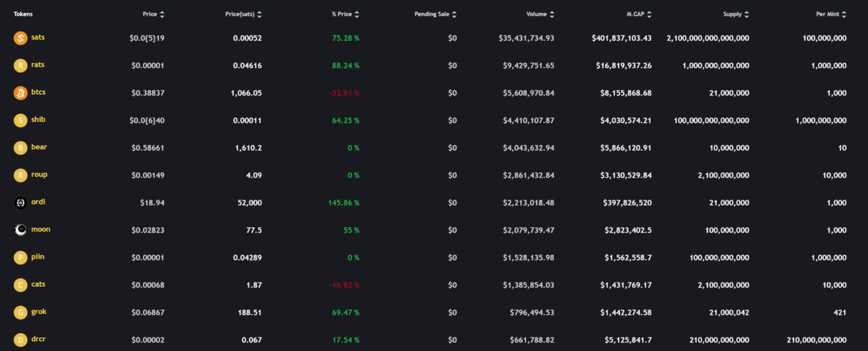The image size is (868, 351).
Task: Sort by Supply column header
Action: tap(733, 14)
